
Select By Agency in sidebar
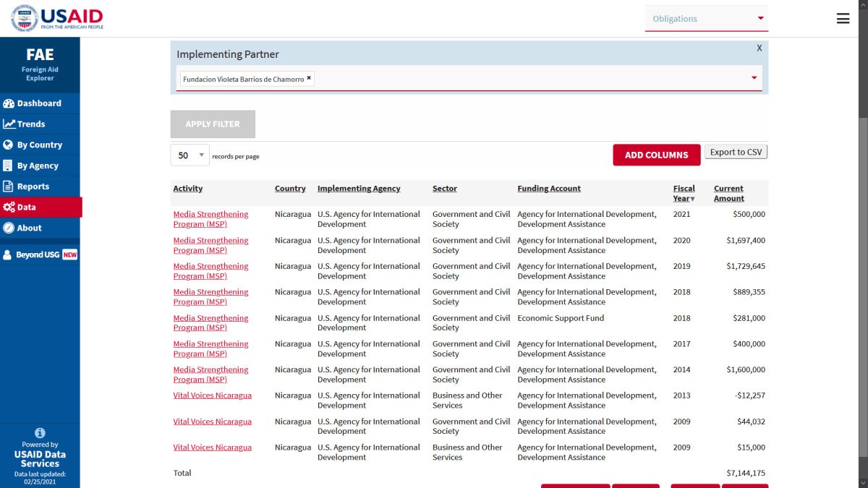click(40, 166)
